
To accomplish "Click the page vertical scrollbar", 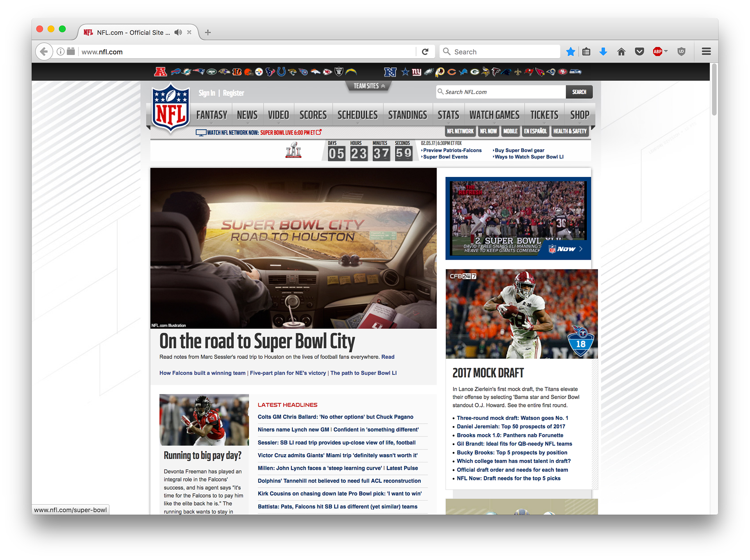I will click(714, 90).
